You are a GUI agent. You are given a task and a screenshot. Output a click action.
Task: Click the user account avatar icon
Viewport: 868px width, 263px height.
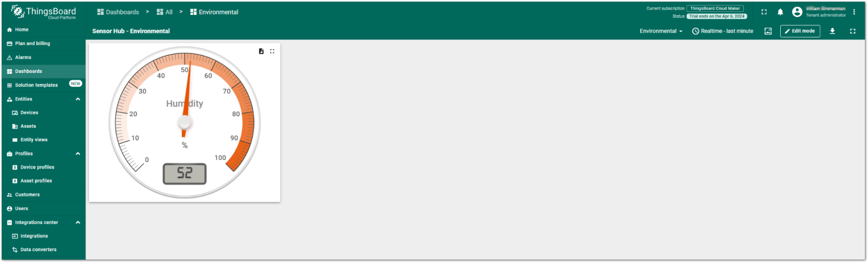pos(797,12)
